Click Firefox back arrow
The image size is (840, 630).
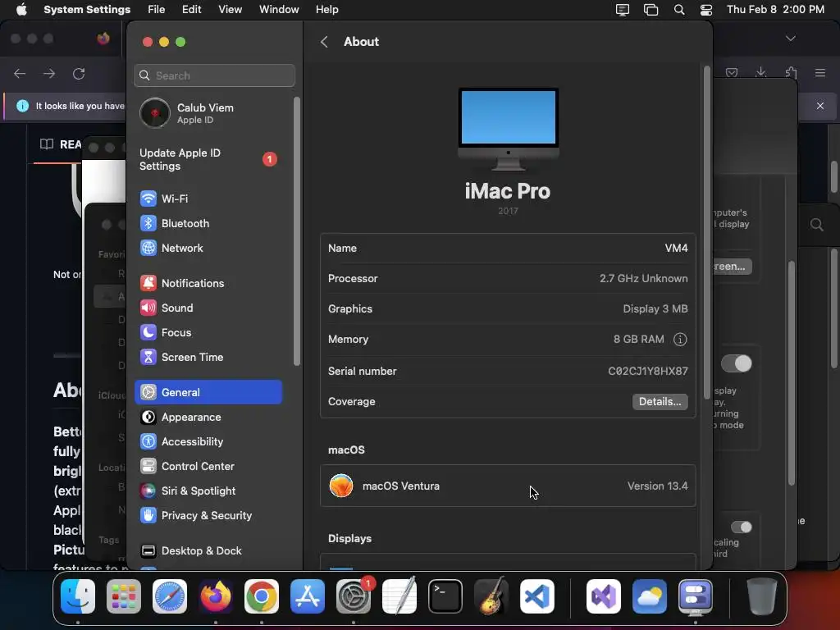[20, 73]
